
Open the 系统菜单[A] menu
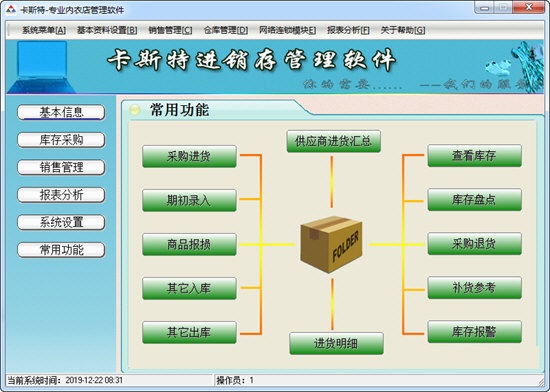(x=44, y=30)
